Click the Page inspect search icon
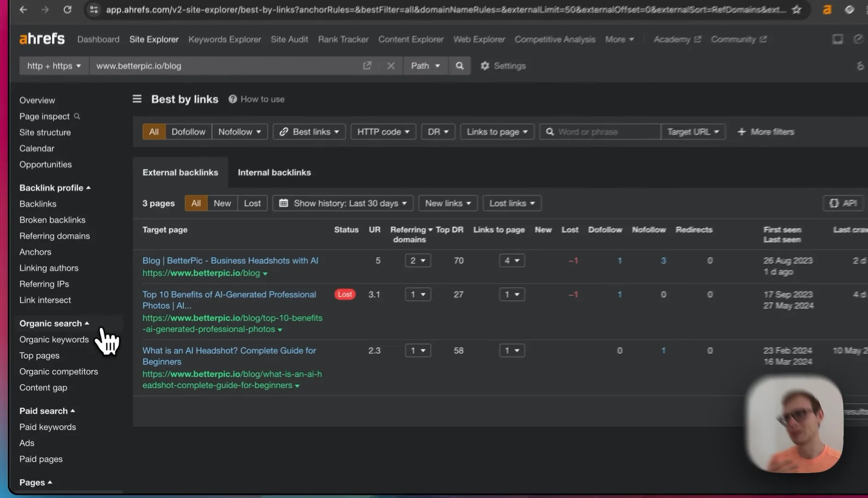 pos(77,116)
